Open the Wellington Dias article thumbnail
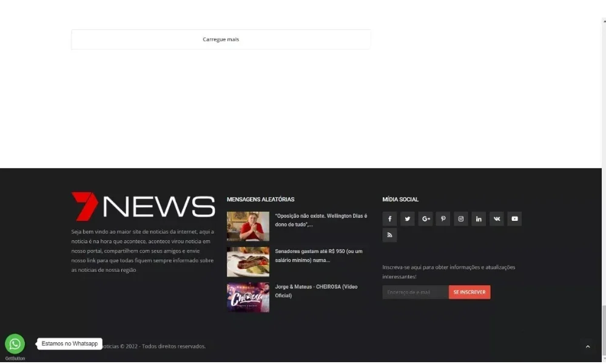The width and height of the screenshot is (606, 364). (x=248, y=226)
